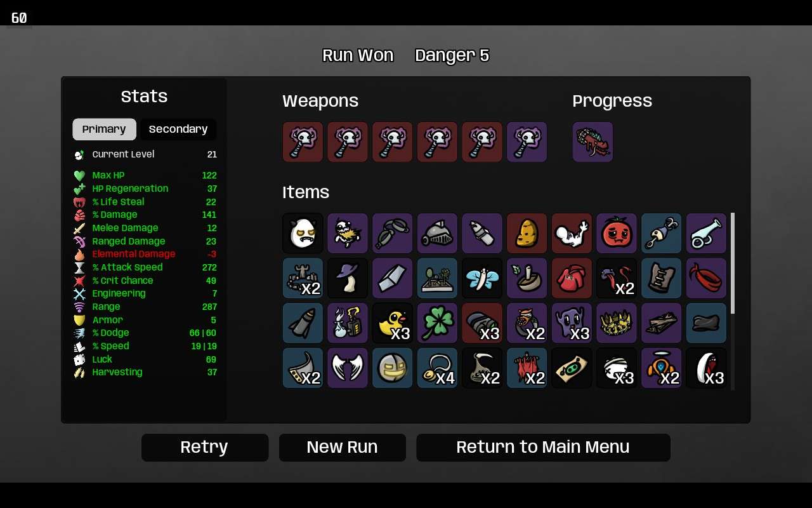812x508 pixels.
Task: Select the purple weapon in the last slot
Action: click(x=527, y=142)
